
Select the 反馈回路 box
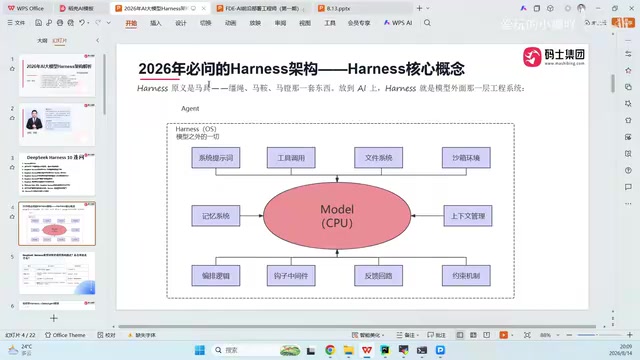pos(378,276)
